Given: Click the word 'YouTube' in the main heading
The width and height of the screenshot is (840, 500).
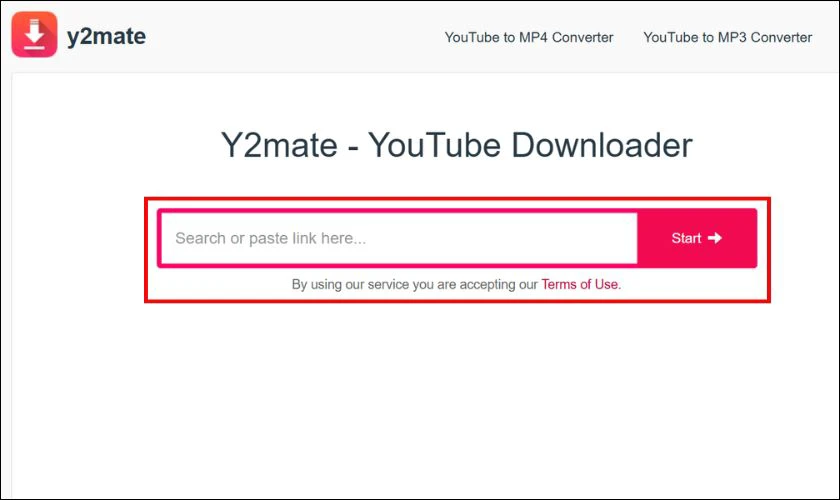Looking at the screenshot, I should [434, 145].
